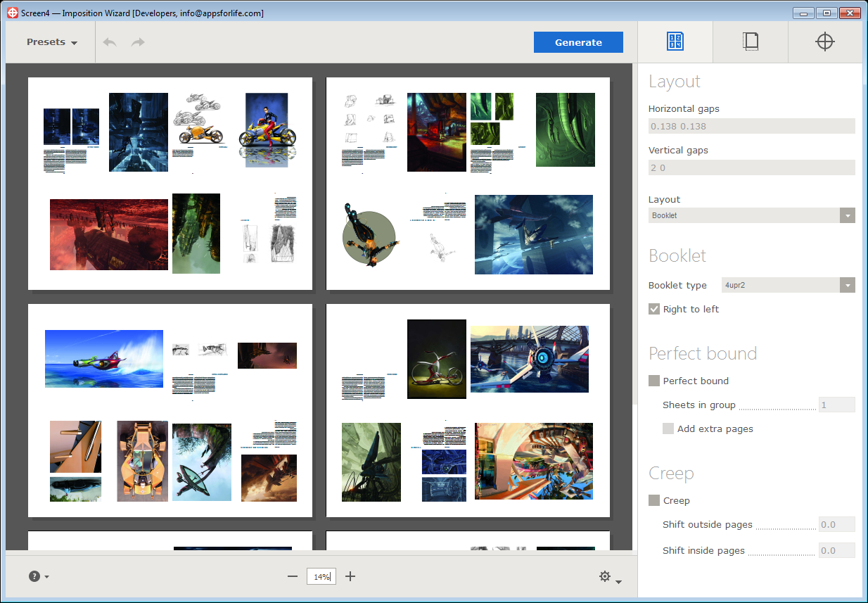
Task: Open the settings gear menu
Action: click(608, 577)
